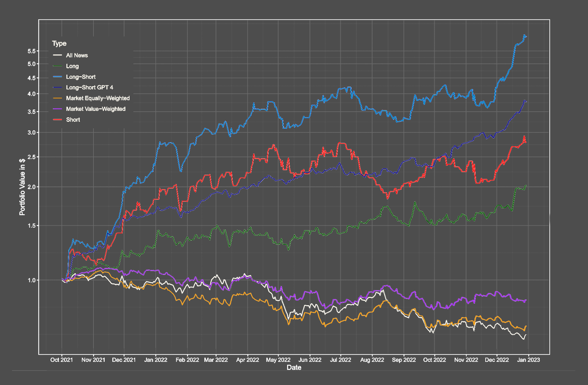Viewport: 588px width, 385px height.
Task: Select the Market Value-Weighted legend label
Action: 96,109
